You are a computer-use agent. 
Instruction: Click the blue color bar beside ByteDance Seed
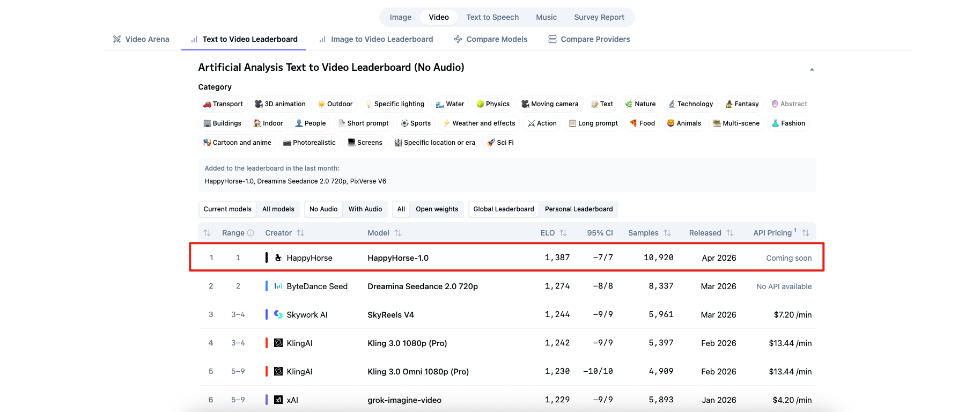(267, 286)
